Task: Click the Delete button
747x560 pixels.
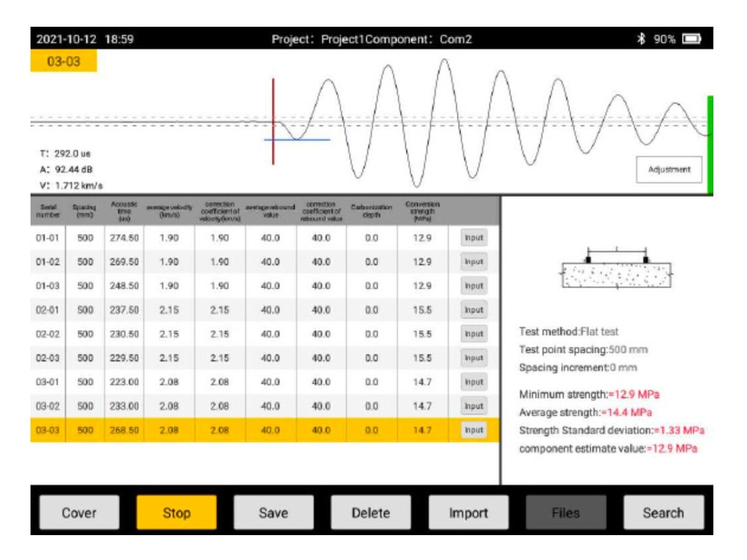Action: click(370, 513)
